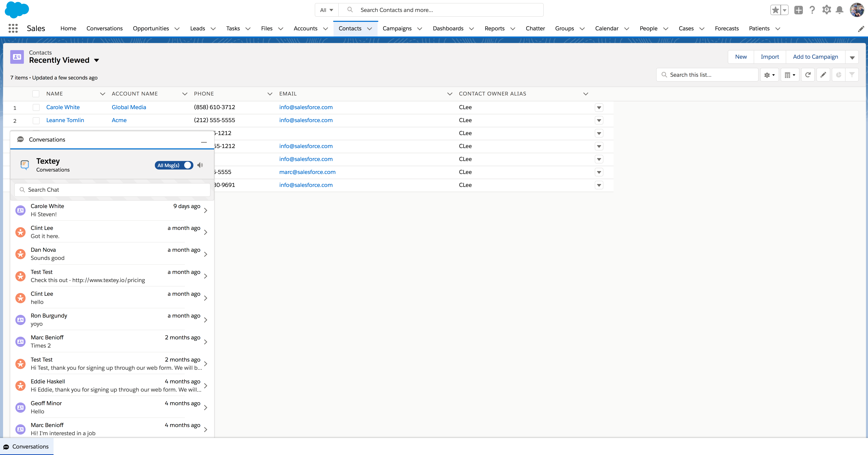
Task: Open the Favorites star icon
Action: pos(775,10)
